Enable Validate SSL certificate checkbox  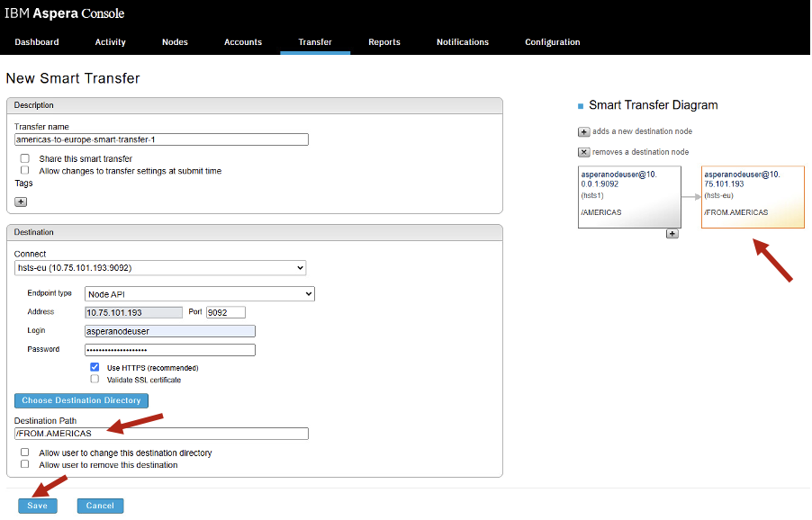[95, 380]
